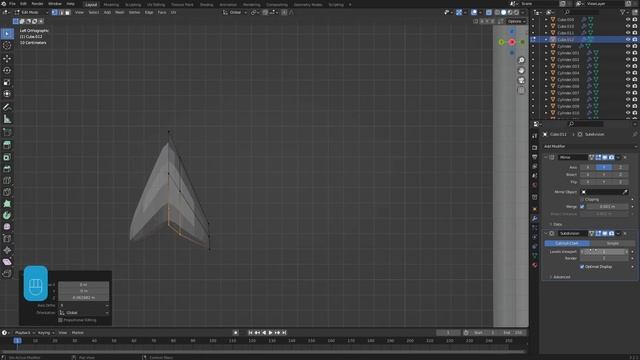Image resolution: width=640 pixels, height=360 pixels.
Task: Select the Poly Build tool
Action: click(7, 204)
